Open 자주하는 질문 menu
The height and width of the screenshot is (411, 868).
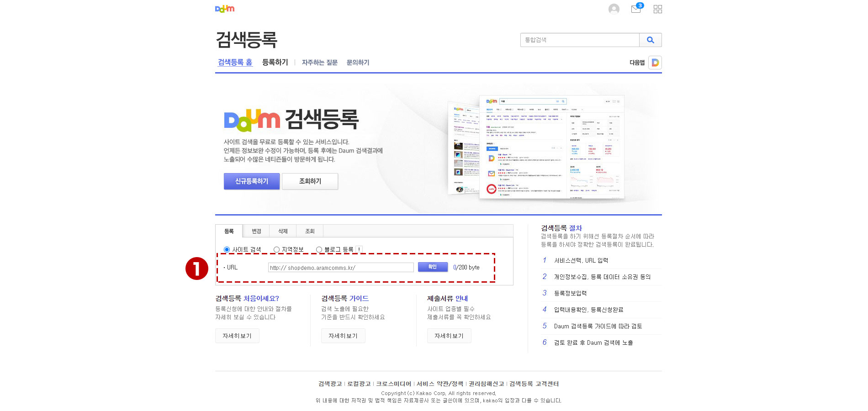click(x=320, y=63)
